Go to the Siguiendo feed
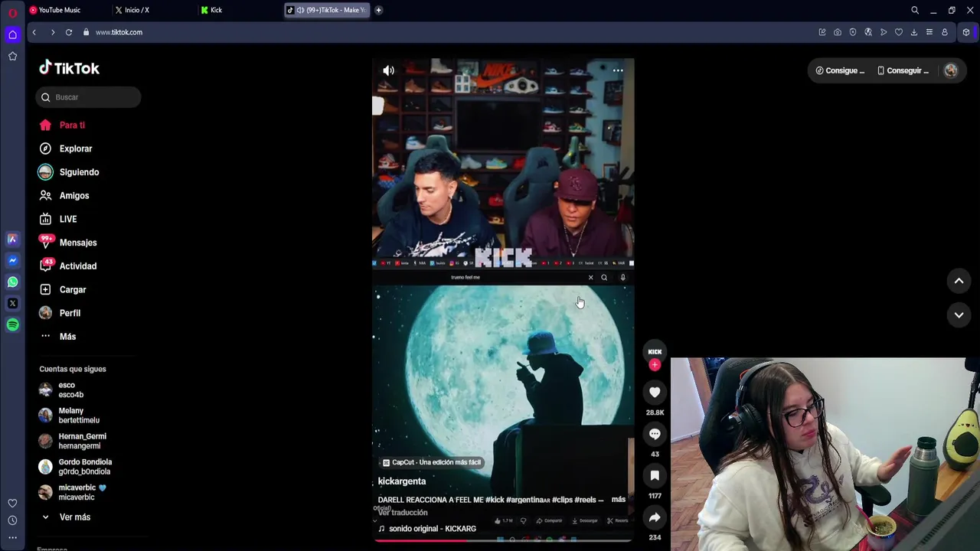 click(69, 172)
